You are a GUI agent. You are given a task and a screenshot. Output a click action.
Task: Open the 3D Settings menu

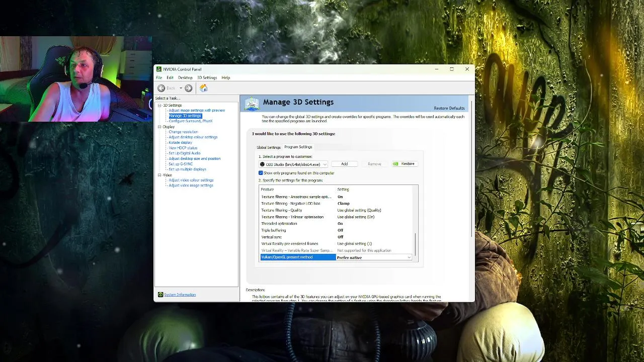[x=207, y=77]
